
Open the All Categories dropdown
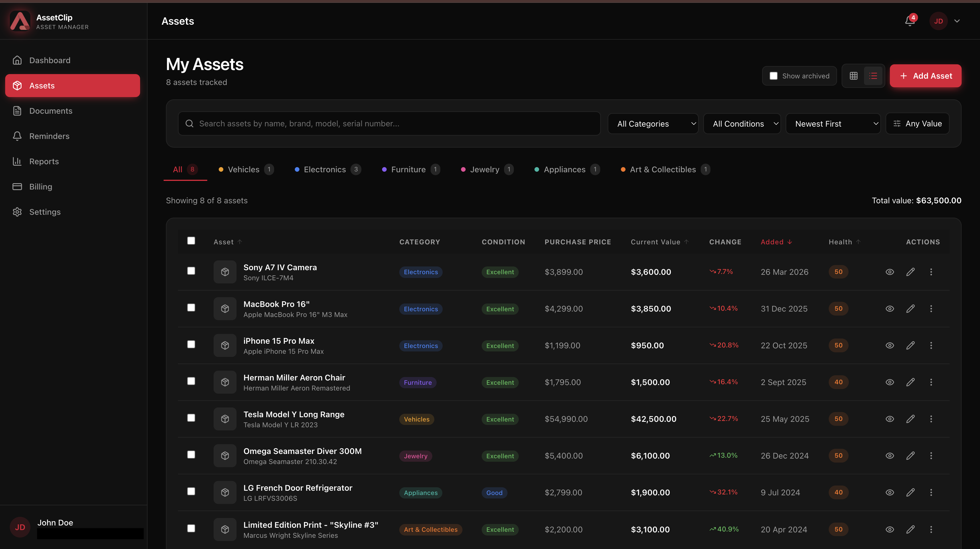[x=653, y=124]
